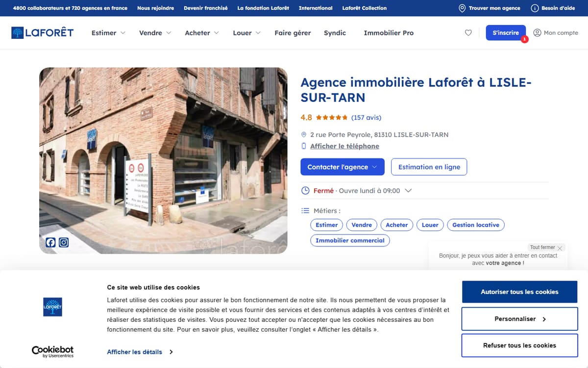This screenshot has height=368, width=588.
Task: Click the list icon by Métiers
Action: [x=305, y=210]
